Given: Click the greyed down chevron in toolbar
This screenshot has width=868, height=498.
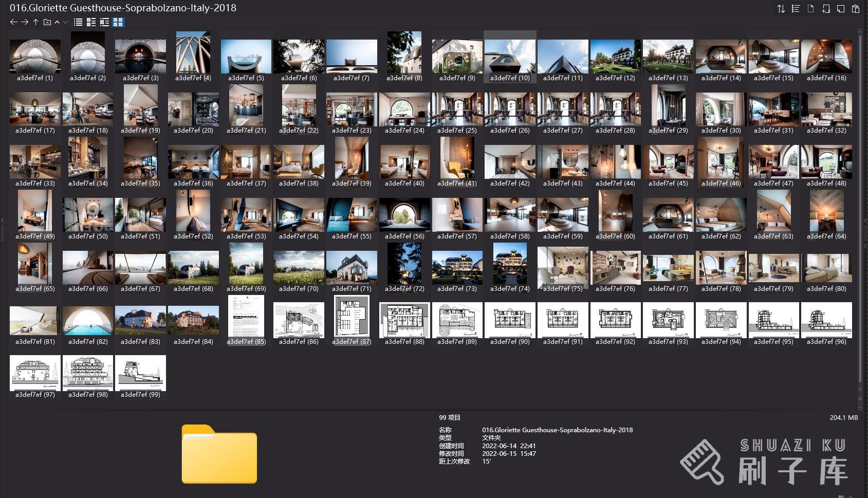Looking at the screenshot, I should pos(65,22).
